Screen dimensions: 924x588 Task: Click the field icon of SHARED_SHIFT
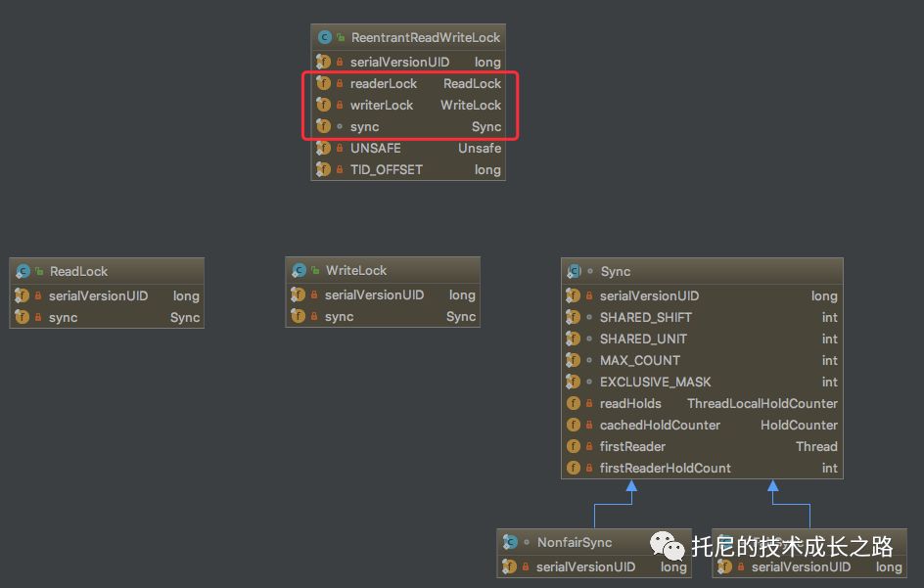pyautogui.click(x=573, y=317)
